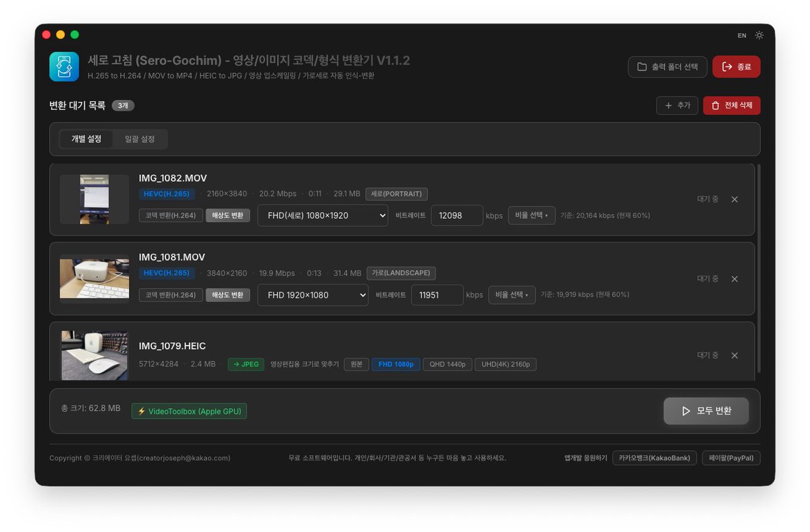Open the FHD 1920×1080 resolution dropdown
Image resolution: width=810 pixels, height=532 pixels.
313,295
